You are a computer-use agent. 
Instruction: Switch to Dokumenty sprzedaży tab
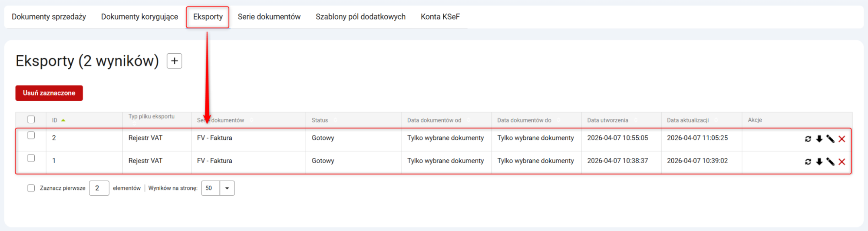coord(49,17)
